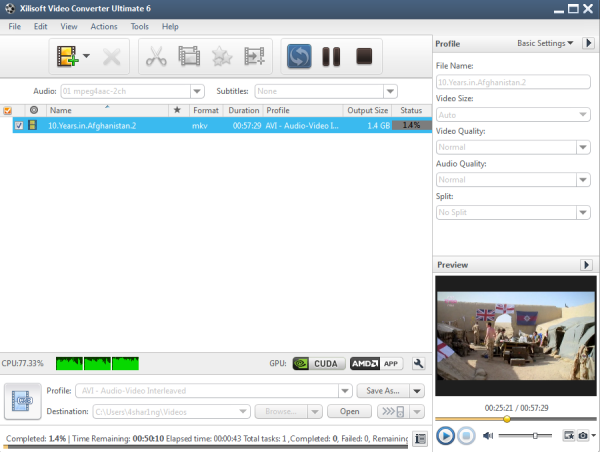Expand the Split dropdown

[583, 212]
